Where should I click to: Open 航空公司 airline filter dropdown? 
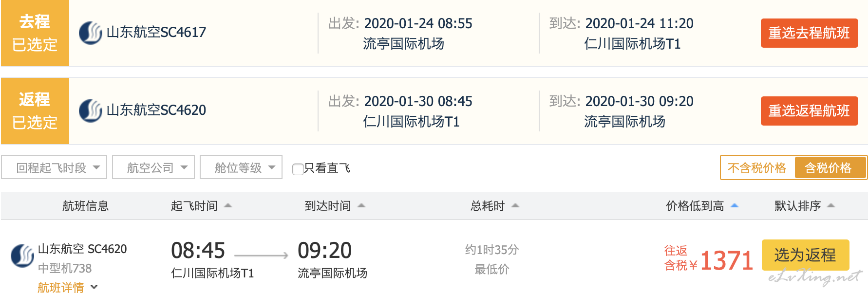(153, 167)
